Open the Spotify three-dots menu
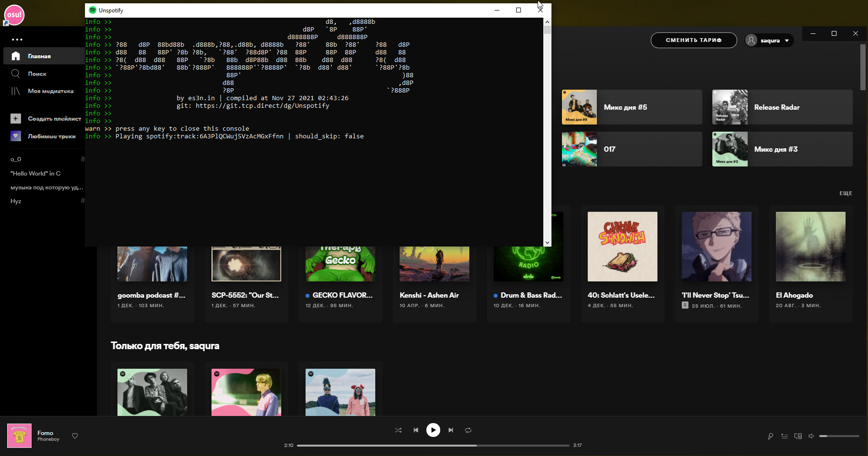The height and width of the screenshot is (456, 868). (x=17, y=40)
